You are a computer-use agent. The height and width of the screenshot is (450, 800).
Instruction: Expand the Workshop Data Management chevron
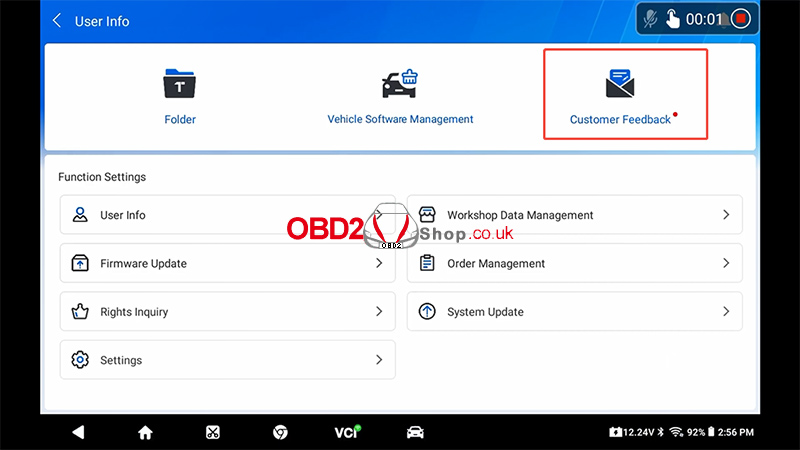point(726,215)
